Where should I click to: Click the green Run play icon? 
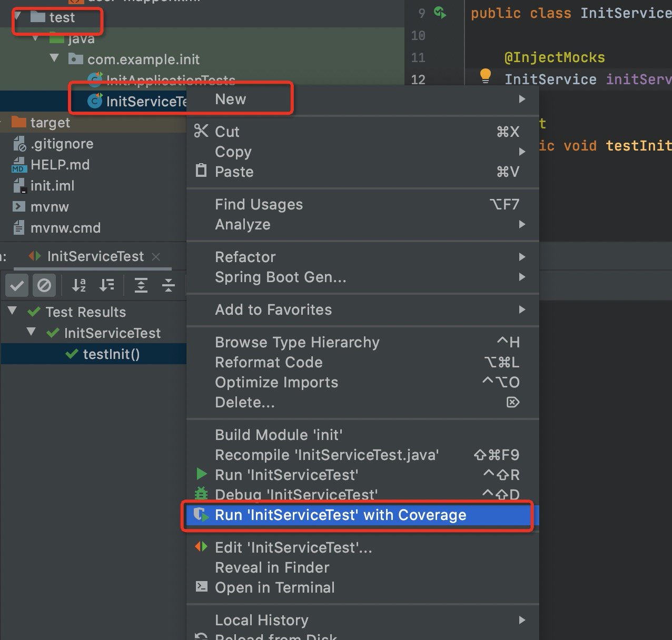[x=202, y=474]
